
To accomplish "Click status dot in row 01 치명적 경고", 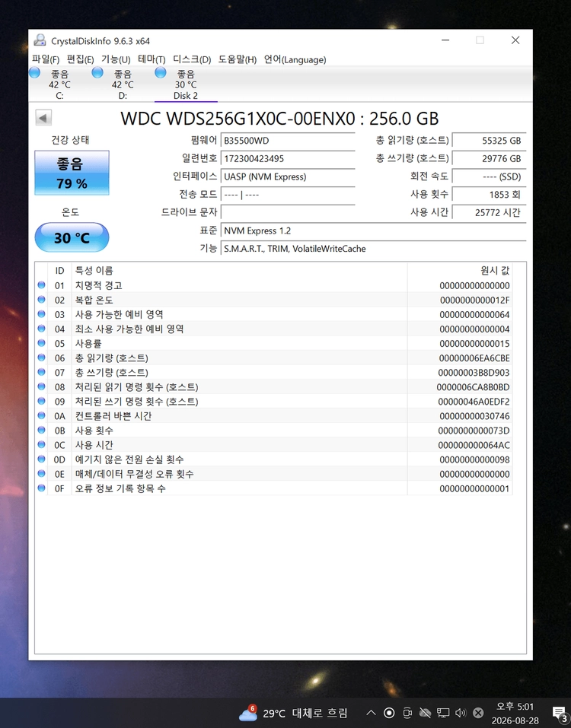I will tap(41, 285).
